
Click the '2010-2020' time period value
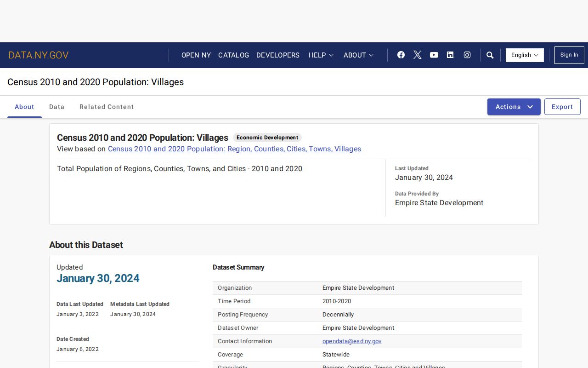(337, 301)
